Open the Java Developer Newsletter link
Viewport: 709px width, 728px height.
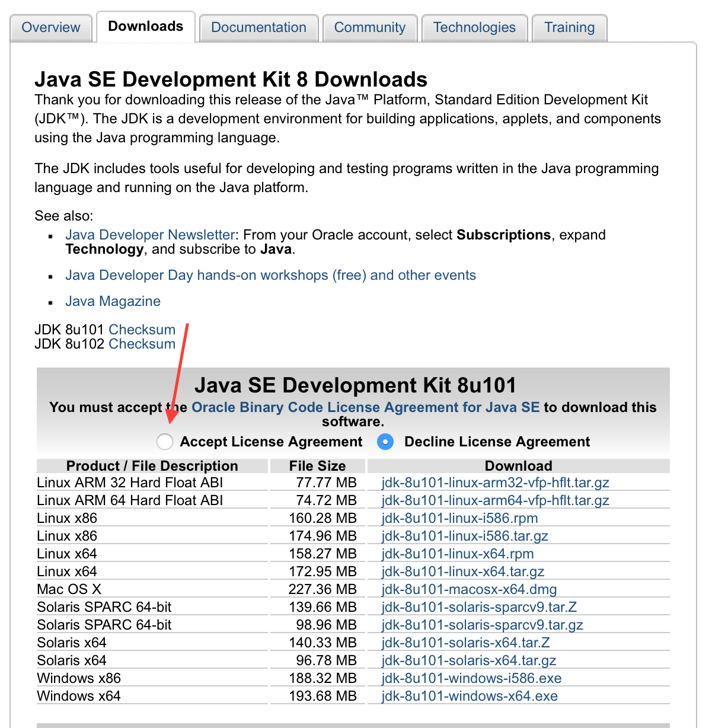pyautogui.click(x=150, y=235)
